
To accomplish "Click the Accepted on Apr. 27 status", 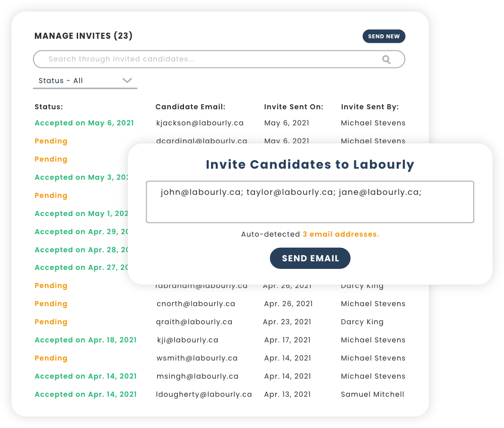I will point(81,267).
